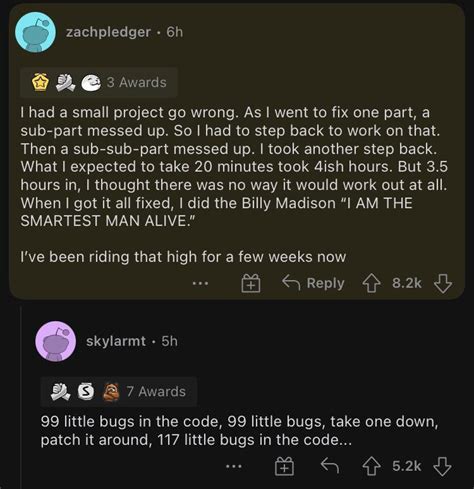Screen dimensions: 474x489
Task: View the 3 Awards on zachpledger's comment
Action: [99, 82]
